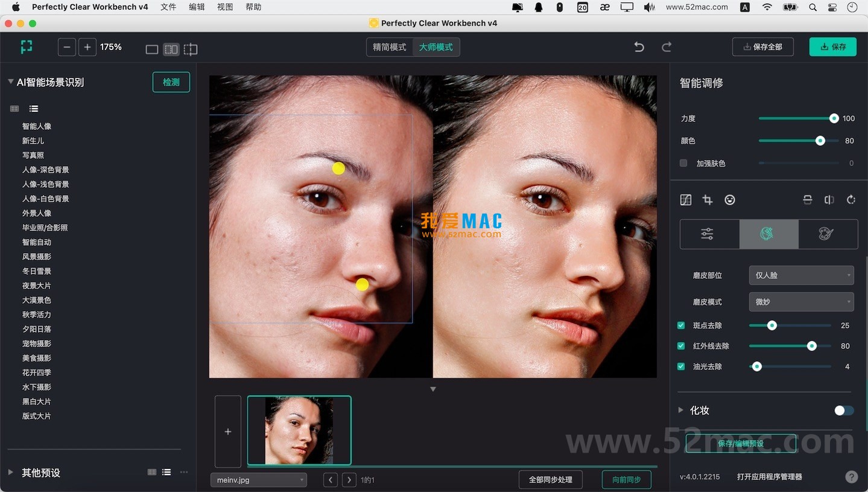Click 保存/编辑预设 button
This screenshot has height=492, width=868.
tap(741, 444)
